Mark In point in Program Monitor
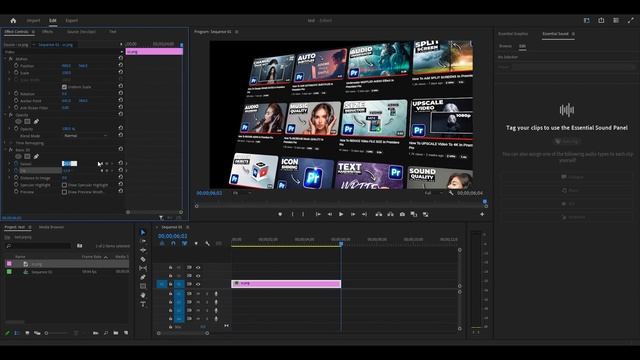640x360 pixels. click(x=292, y=214)
